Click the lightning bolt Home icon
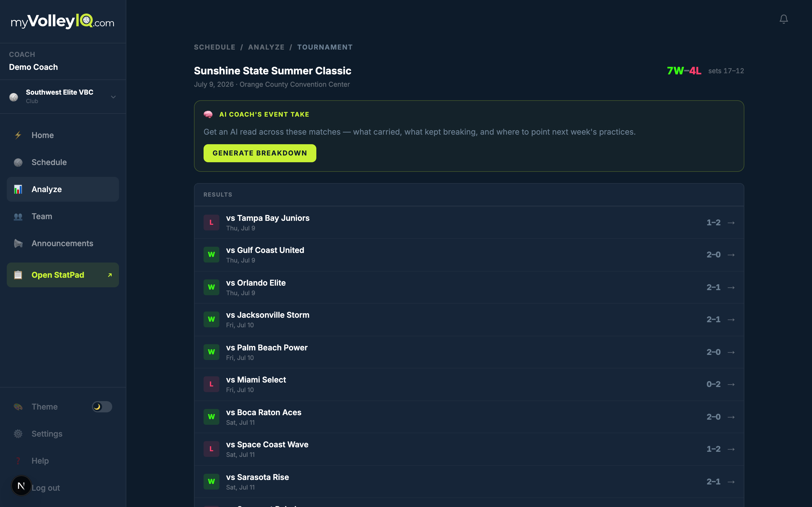Screen dimensions: 812x507 (18, 135)
